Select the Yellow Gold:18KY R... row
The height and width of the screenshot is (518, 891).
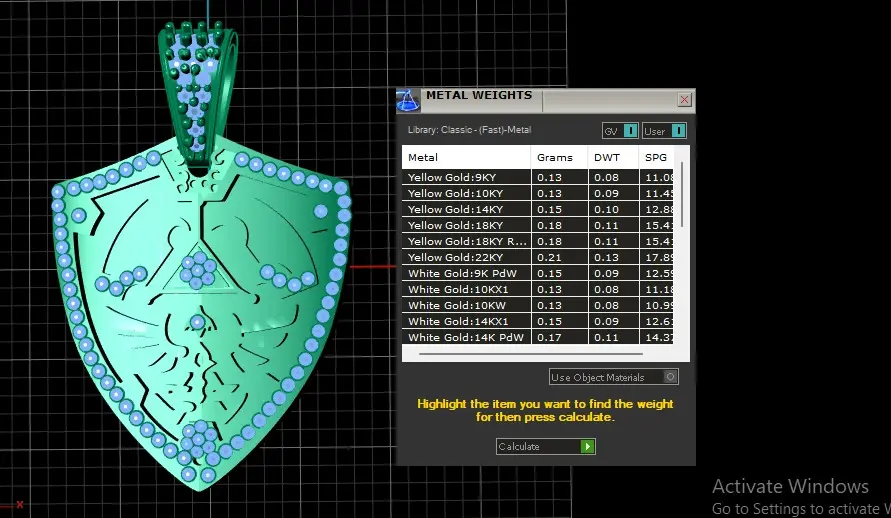(x=538, y=241)
